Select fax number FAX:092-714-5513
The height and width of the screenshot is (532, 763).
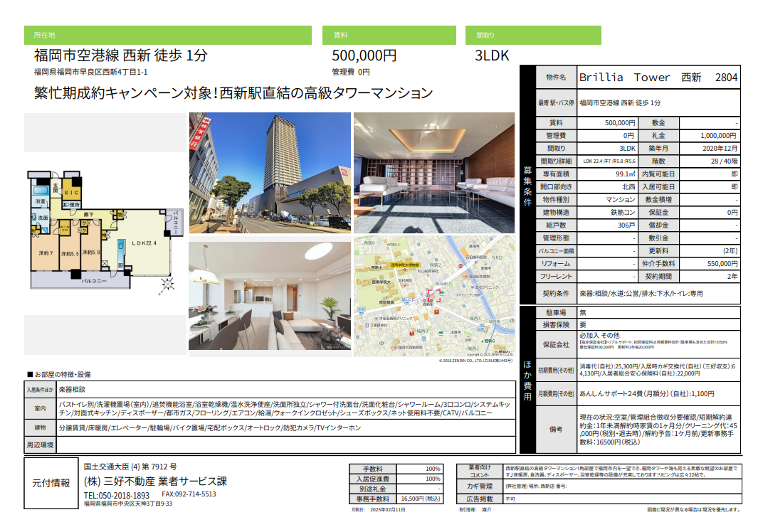[189, 494]
